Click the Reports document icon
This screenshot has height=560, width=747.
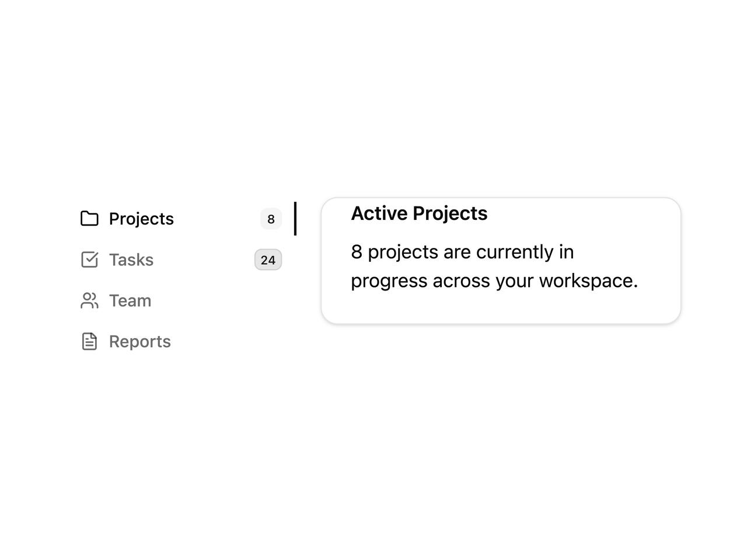tap(89, 341)
